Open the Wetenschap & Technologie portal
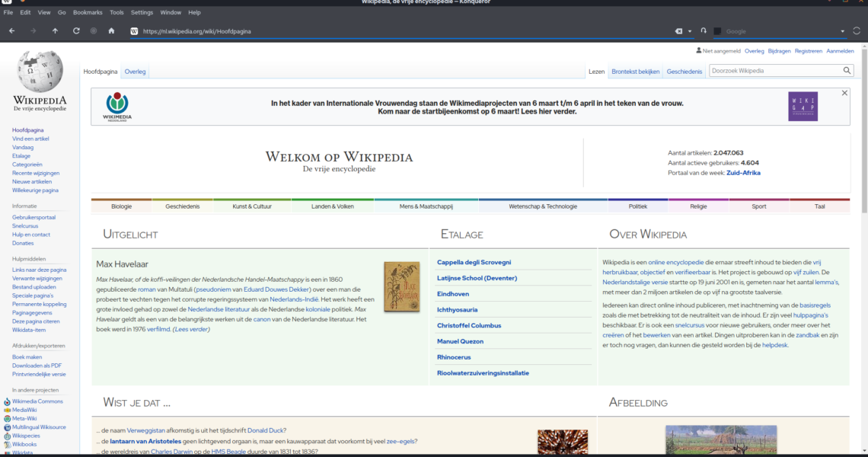The width and height of the screenshot is (868, 457). point(543,206)
